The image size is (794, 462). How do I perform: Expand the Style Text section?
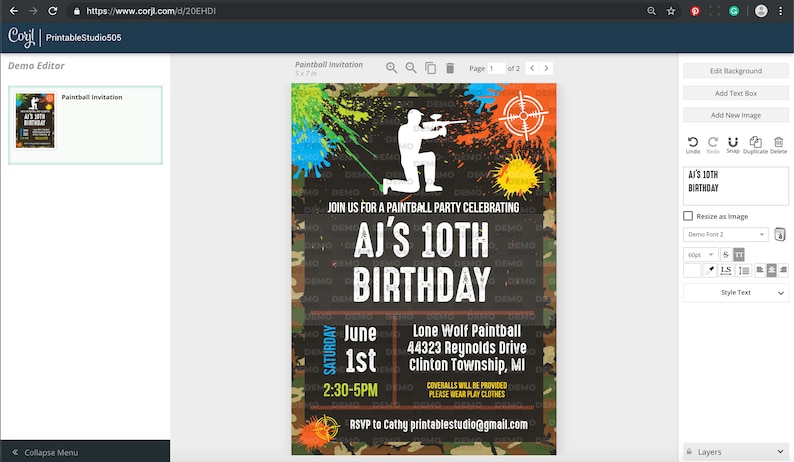click(736, 292)
